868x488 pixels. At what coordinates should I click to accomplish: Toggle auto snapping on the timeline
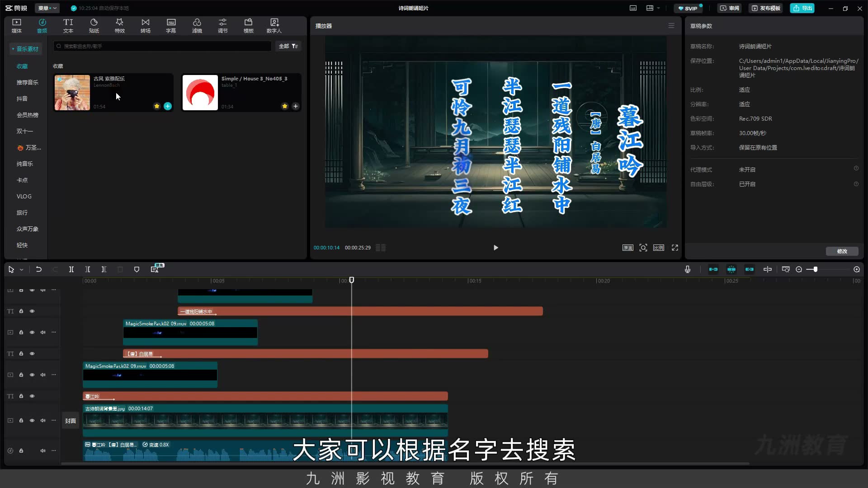pyautogui.click(x=731, y=269)
